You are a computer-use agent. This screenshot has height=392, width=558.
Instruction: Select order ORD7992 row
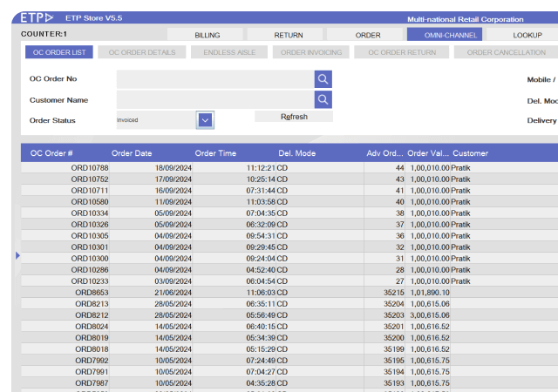(x=289, y=361)
